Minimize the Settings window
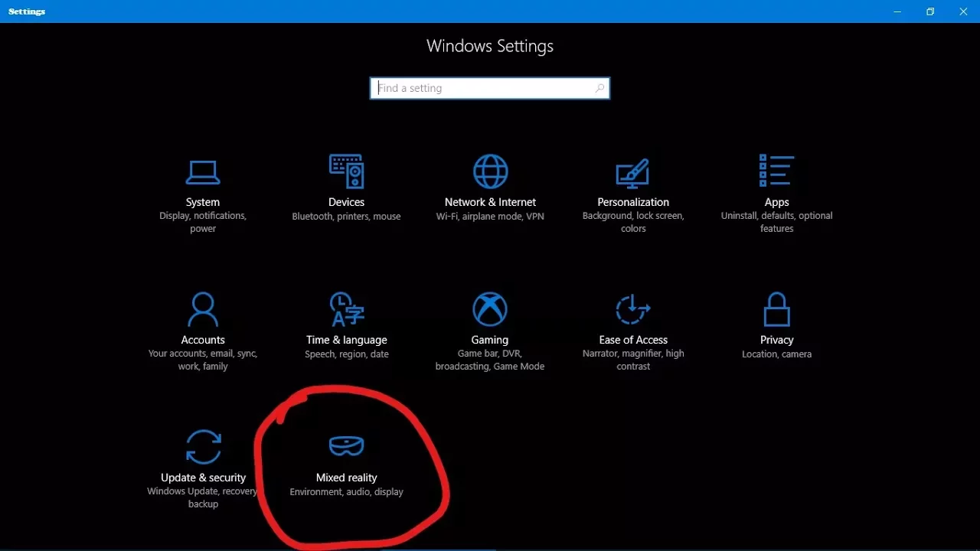This screenshot has width=980, height=551. [897, 11]
